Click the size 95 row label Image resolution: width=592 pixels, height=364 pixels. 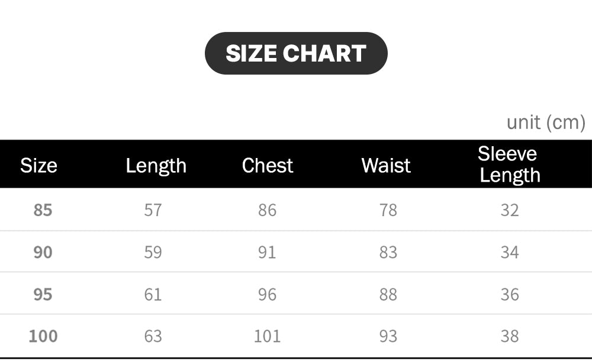43,294
